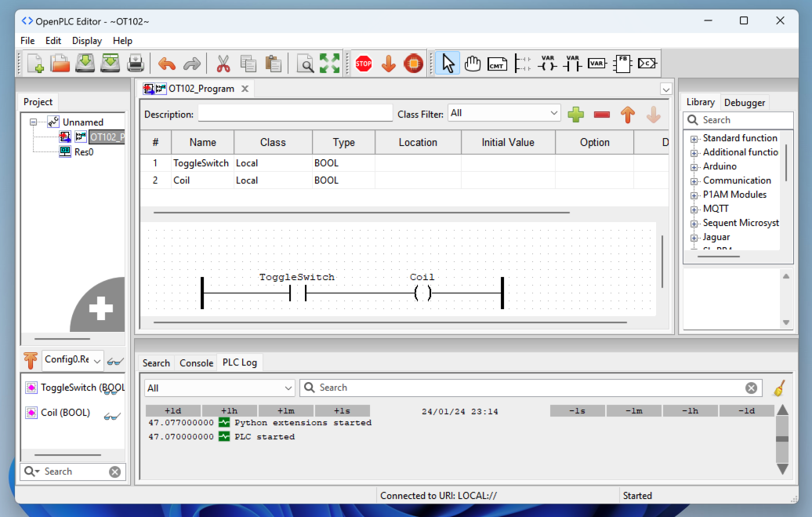This screenshot has width=812, height=517.
Task: Add a comment with CMT tool
Action: click(x=497, y=64)
